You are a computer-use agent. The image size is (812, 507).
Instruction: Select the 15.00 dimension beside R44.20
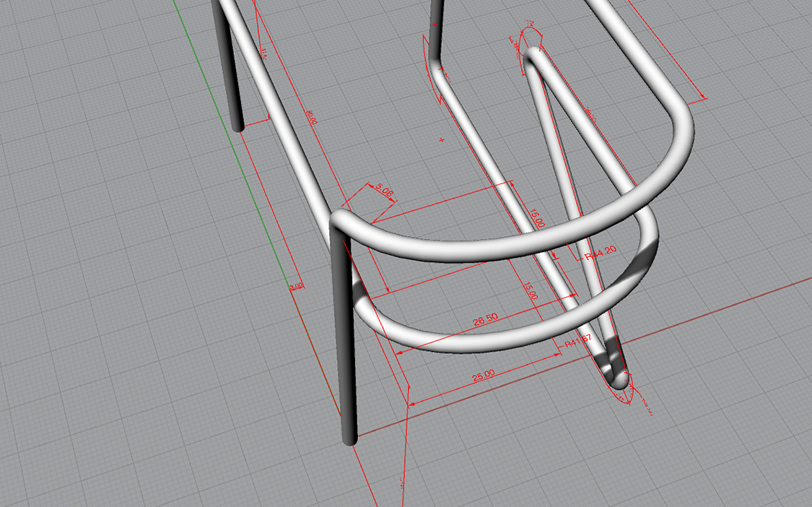(x=536, y=217)
